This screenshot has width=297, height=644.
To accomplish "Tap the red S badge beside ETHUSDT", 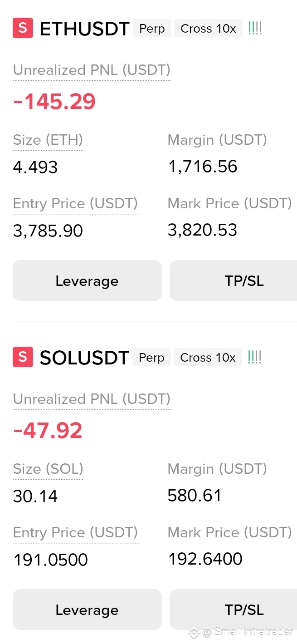I will [23, 28].
